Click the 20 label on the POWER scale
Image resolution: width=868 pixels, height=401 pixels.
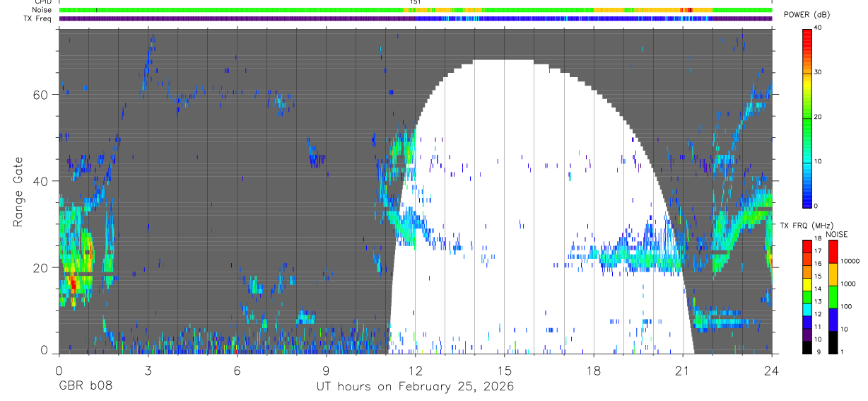[x=819, y=117]
